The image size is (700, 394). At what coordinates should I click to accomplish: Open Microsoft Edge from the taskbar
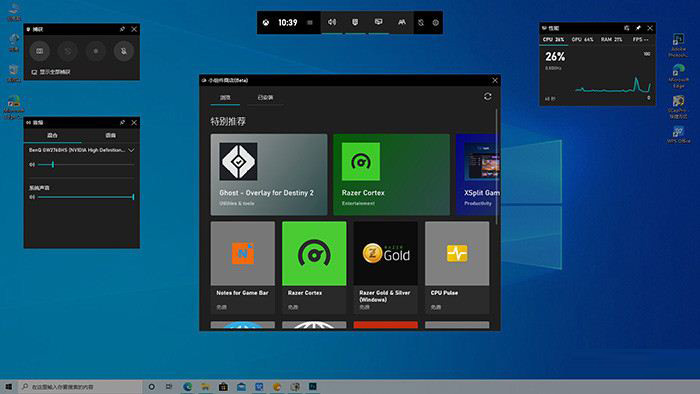(187, 387)
